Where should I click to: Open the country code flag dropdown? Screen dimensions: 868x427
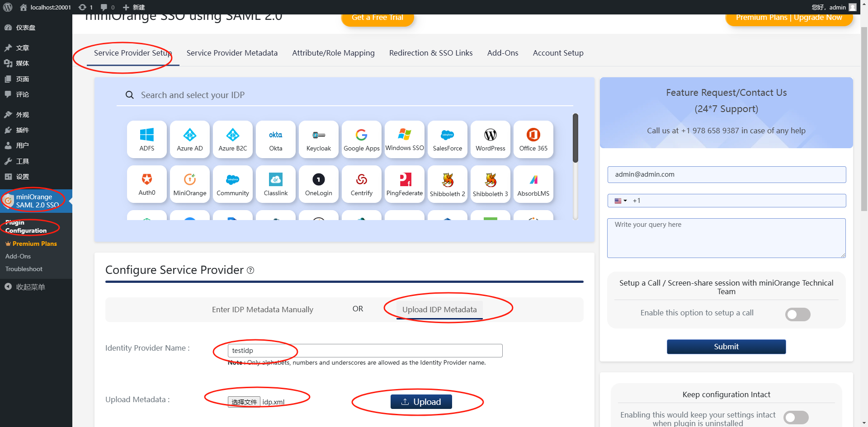click(620, 201)
